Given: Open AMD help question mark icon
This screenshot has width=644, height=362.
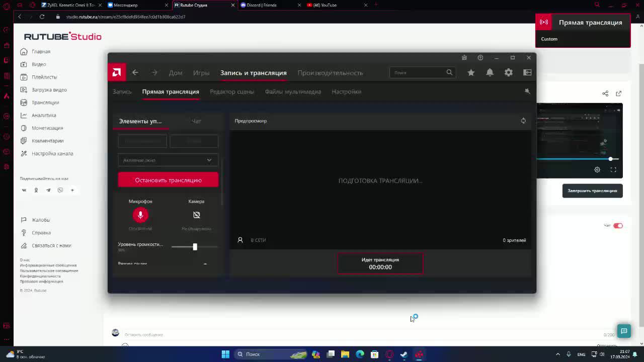Looking at the screenshot, I should [x=480, y=58].
